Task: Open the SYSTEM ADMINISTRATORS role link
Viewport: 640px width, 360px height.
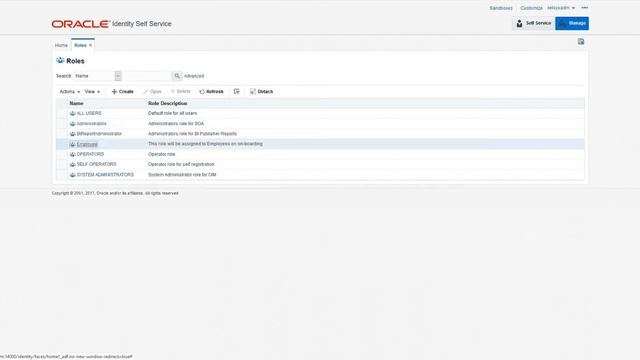Action: coord(105,175)
